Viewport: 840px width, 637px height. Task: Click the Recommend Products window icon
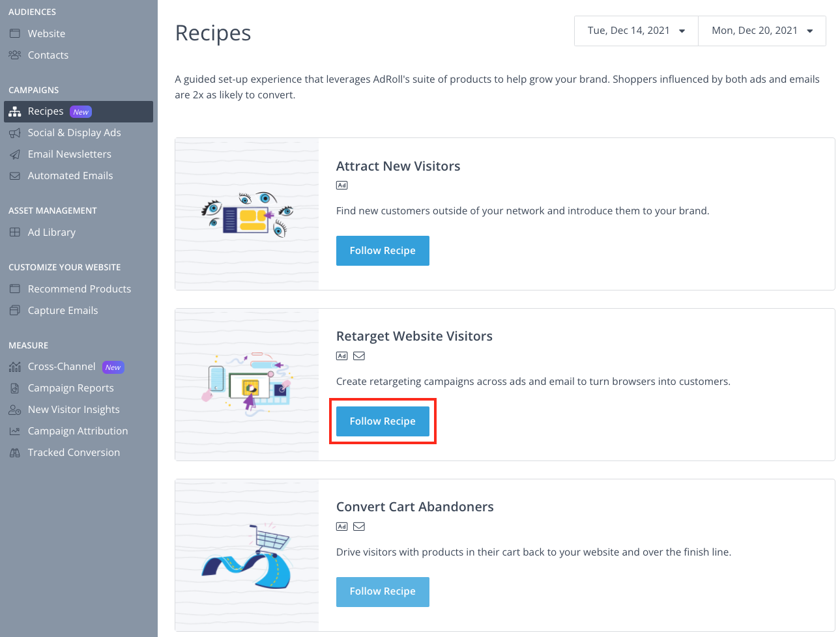(15, 289)
